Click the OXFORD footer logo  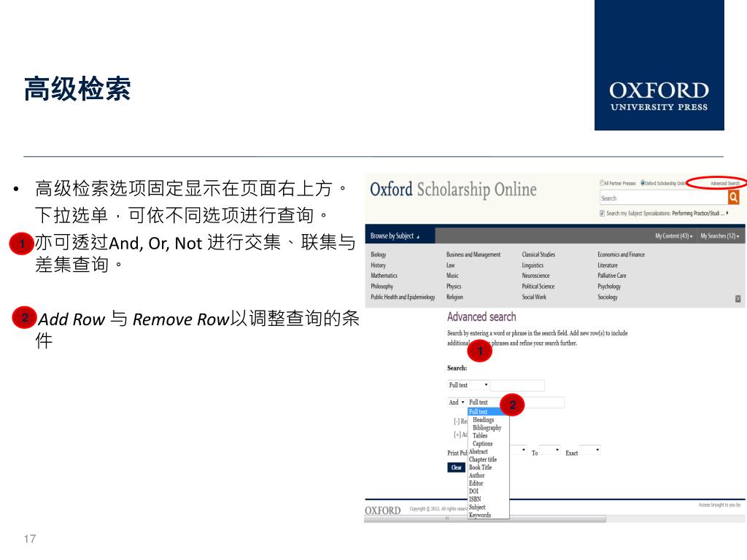pyautogui.click(x=382, y=510)
